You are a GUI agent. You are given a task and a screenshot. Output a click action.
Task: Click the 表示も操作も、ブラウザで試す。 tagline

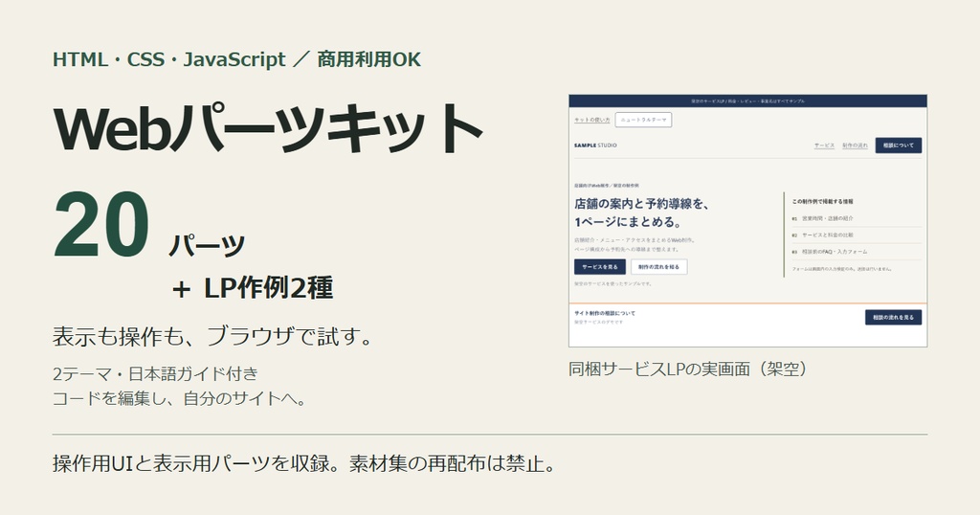point(212,336)
